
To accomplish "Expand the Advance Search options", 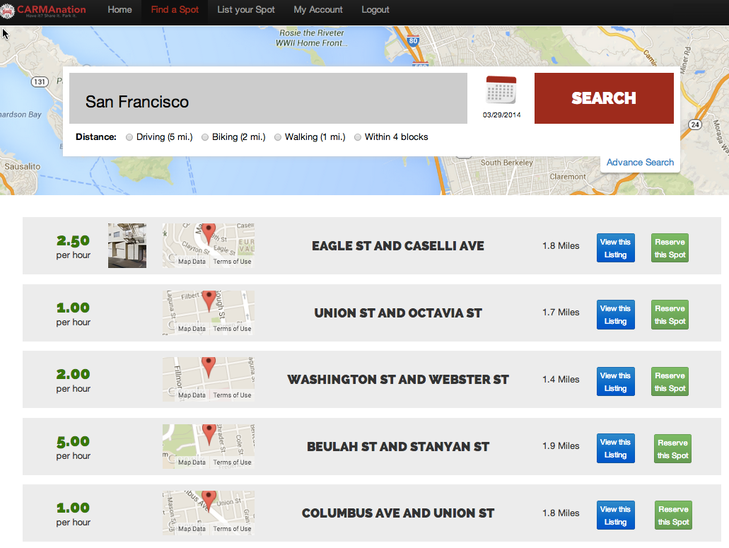I will (x=639, y=162).
